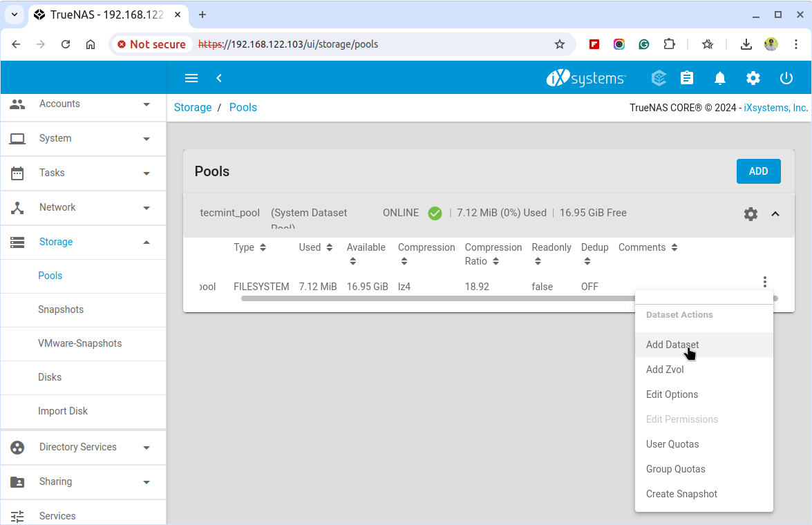Open the browser profile avatar
The width and height of the screenshot is (812, 525).
point(771,44)
